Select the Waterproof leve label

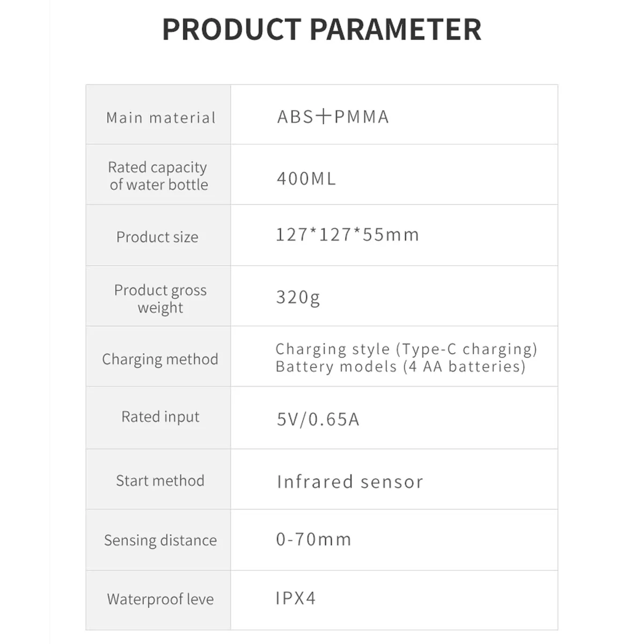pos(160,599)
